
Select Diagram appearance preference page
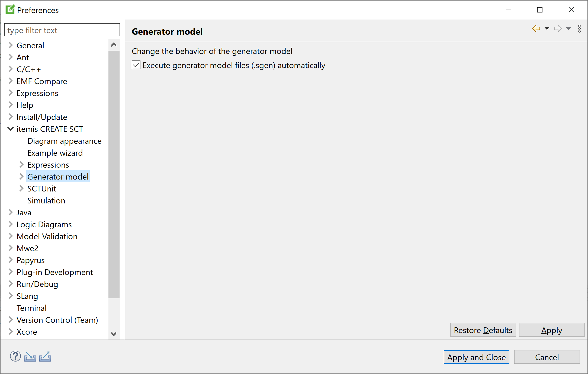click(65, 141)
